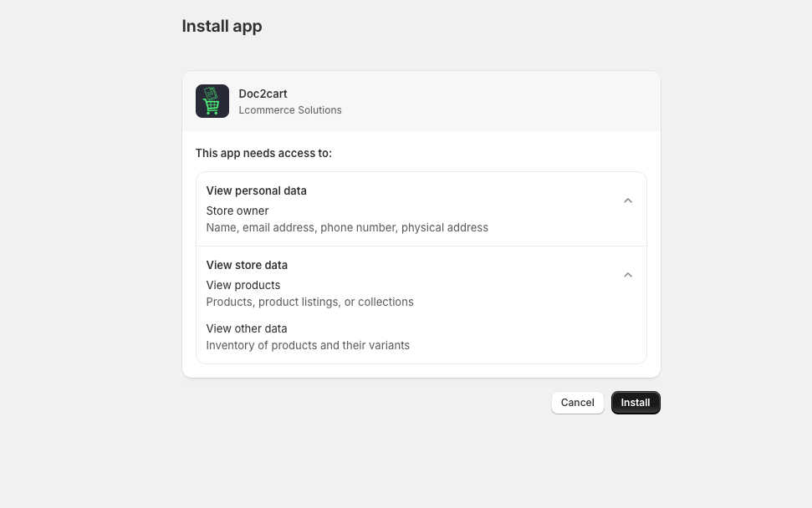Select the View store data heading
Screen dimensions: 812x508
pyautogui.click(x=247, y=265)
